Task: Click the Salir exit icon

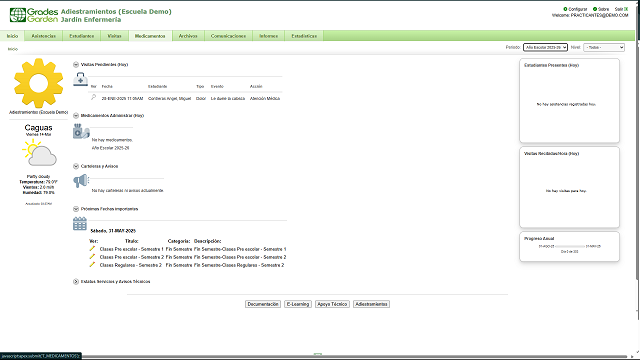Action: [x=626, y=9]
